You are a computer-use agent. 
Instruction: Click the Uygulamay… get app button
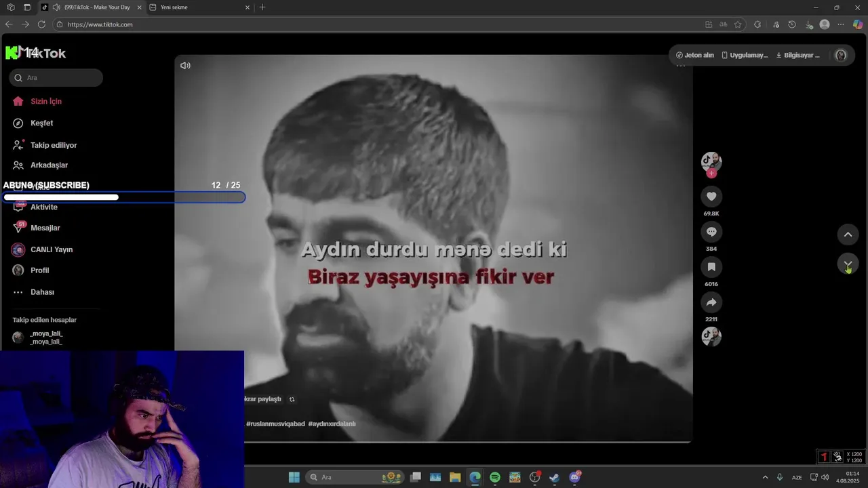click(x=745, y=56)
